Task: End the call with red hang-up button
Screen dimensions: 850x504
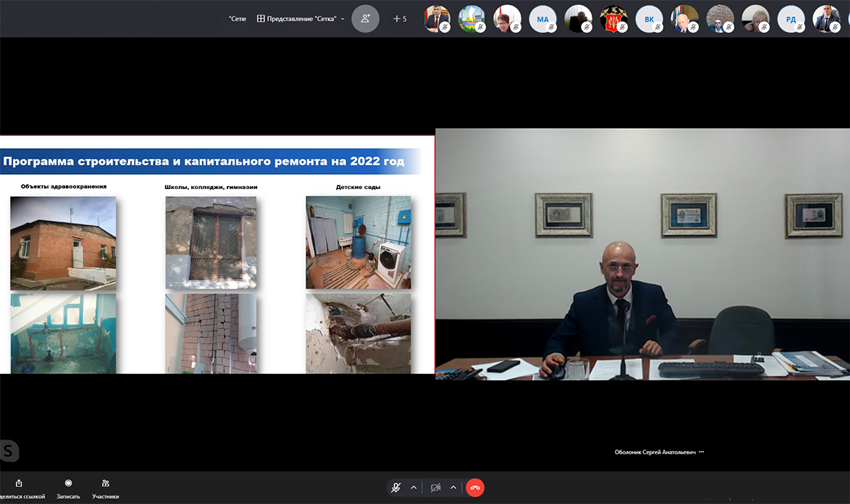Action: pos(475,488)
